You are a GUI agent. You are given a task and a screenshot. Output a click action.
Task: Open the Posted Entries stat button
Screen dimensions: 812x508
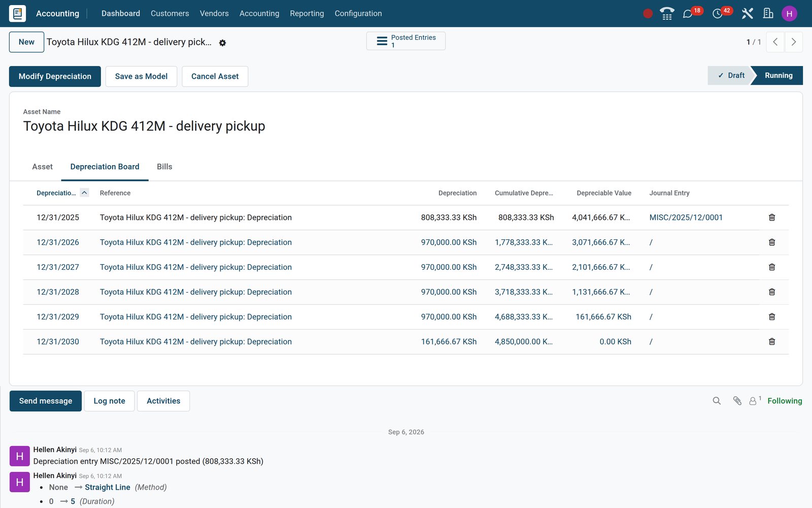[x=406, y=41]
